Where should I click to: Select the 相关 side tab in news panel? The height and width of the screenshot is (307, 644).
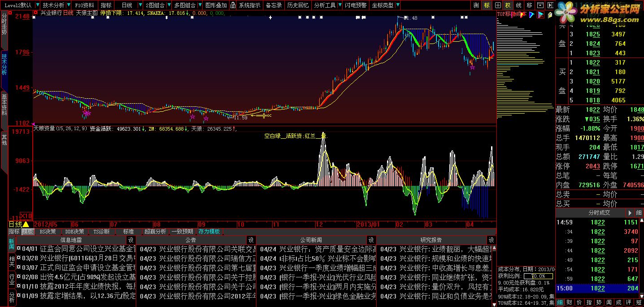coord(12,261)
